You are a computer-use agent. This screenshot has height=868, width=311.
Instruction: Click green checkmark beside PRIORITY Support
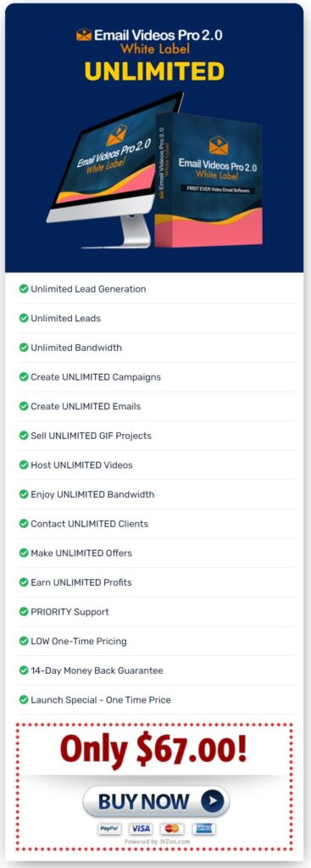(24, 611)
